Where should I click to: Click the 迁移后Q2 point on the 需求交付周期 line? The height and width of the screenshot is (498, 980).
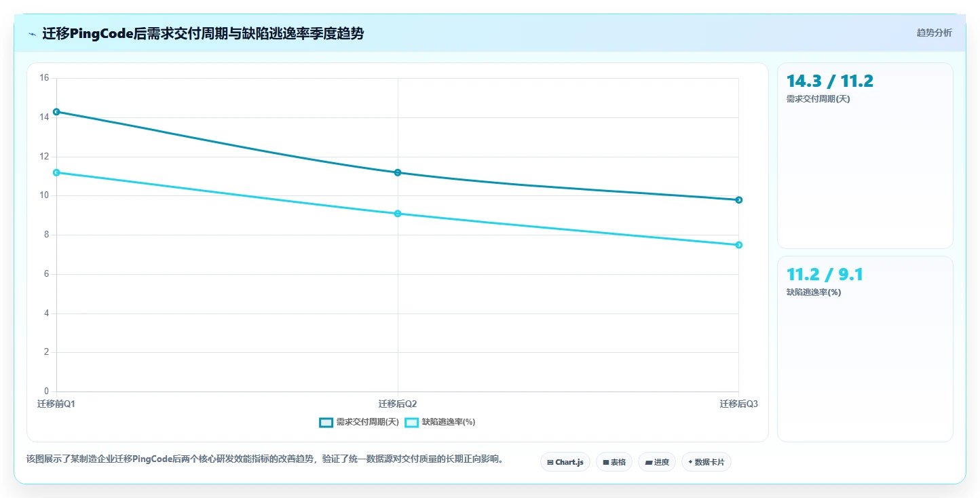[x=398, y=172]
